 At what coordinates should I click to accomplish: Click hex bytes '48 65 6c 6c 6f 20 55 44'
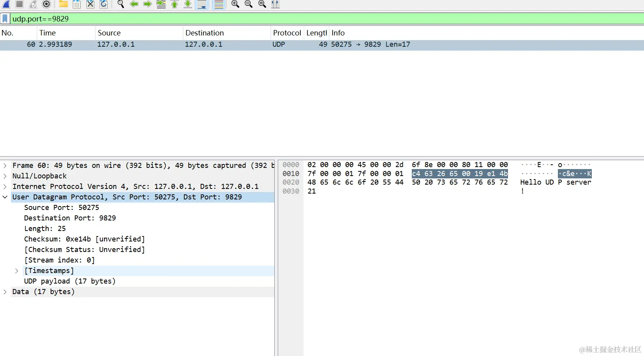click(355, 182)
